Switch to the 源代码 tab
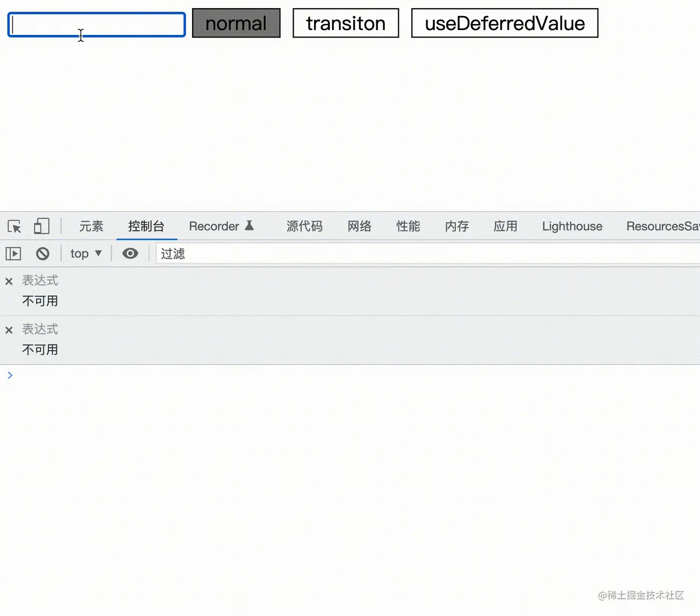This screenshot has width=700, height=616. pos(304,226)
